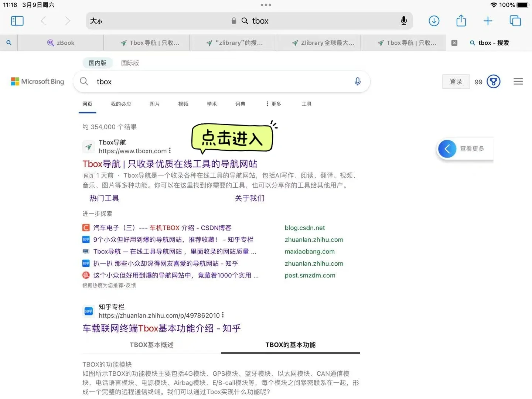This screenshot has width=532, height=399.
Task: Go back to the previous page
Action: tap(43, 21)
